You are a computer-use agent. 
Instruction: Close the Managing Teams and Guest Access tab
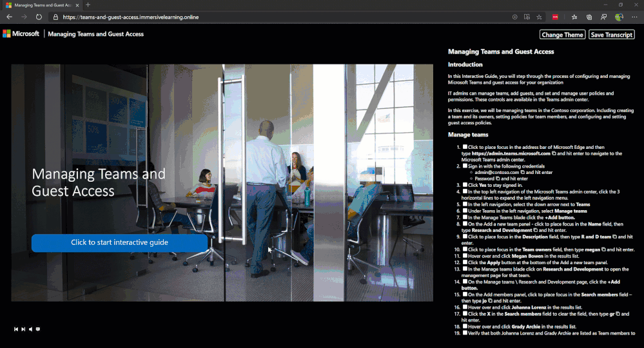tap(77, 5)
